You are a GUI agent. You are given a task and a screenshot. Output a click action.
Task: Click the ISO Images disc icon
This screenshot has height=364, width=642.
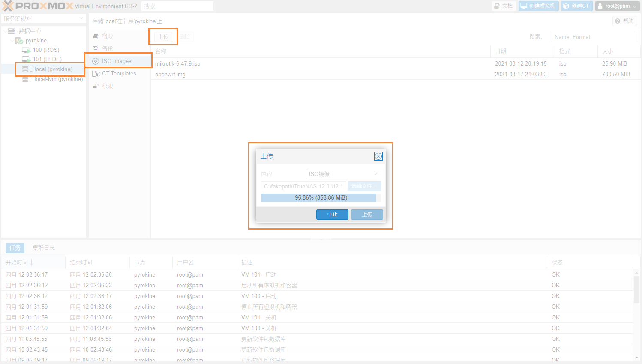click(x=96, y=61)
